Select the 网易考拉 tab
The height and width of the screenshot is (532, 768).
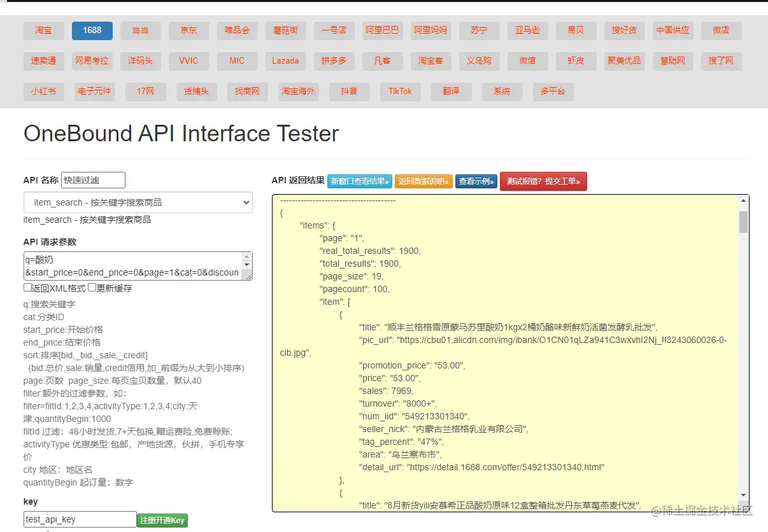pos(92,61)
